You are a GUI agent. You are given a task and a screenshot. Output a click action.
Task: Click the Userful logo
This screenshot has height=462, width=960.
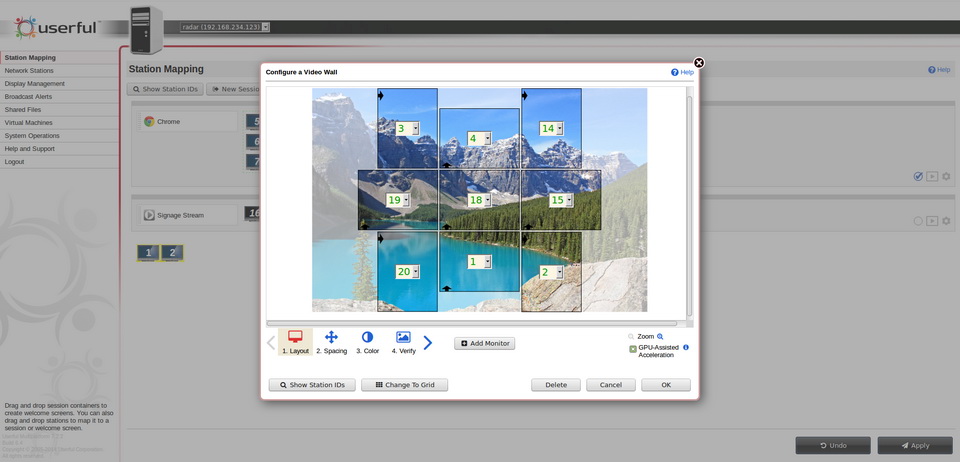pyautogui.click(x=56, y=28)
